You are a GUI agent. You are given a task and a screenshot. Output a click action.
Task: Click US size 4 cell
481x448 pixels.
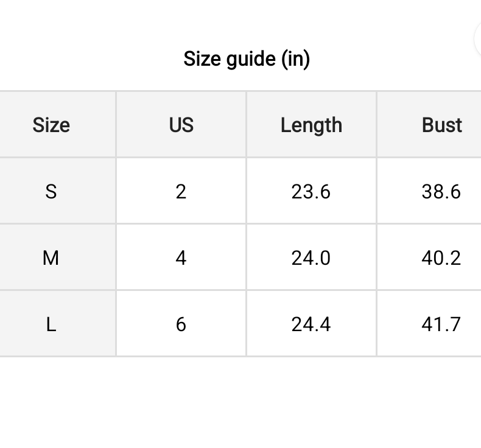click(x=181, y=258)
